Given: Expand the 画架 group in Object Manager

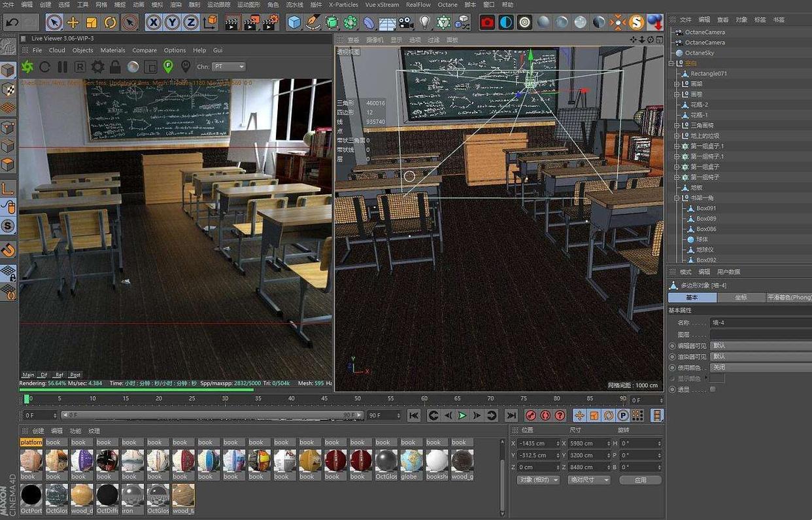Looking at the screenshot, I should pos(677,84).
